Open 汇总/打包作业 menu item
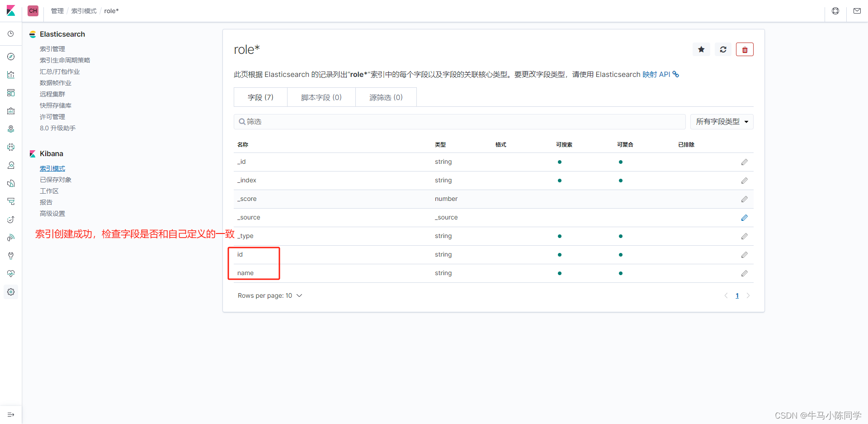Screen dimensions: 868x424 [60, 71]
